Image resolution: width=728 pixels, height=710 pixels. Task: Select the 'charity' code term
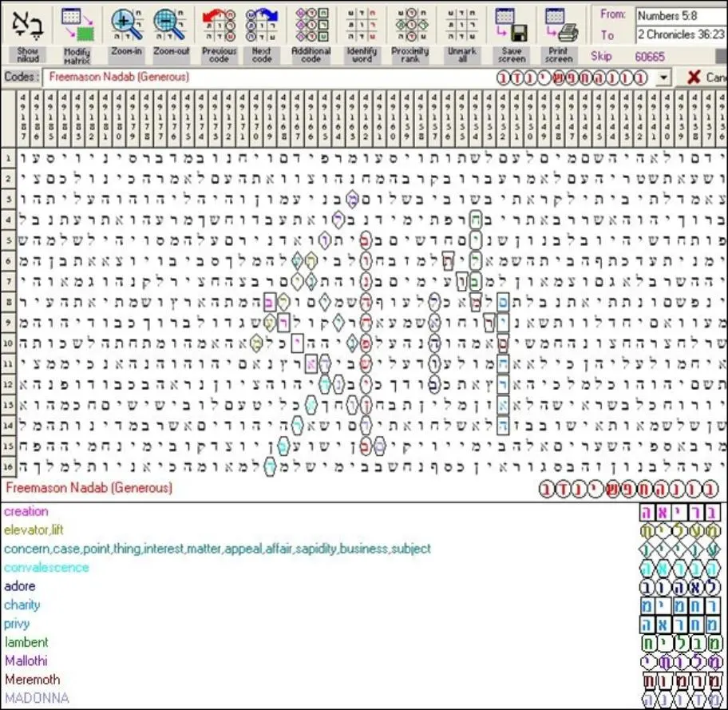(22, 605)
